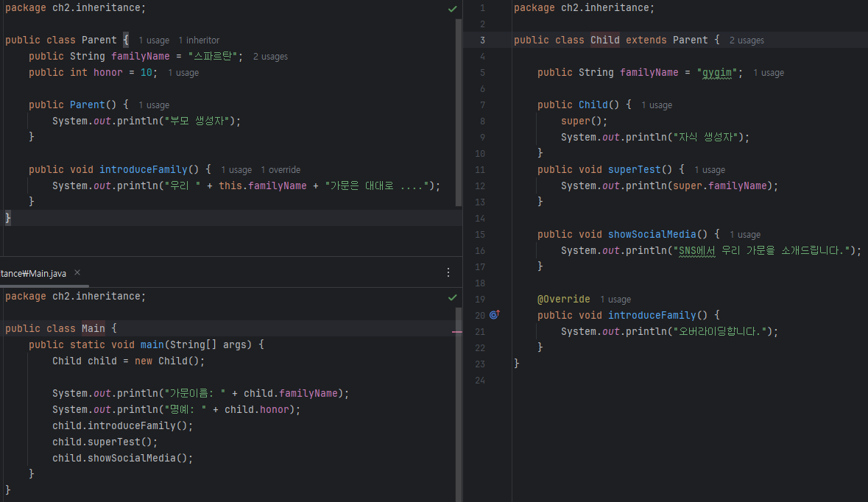Click the showSocialMedia method name in Child
The width and height of the screenshot is (868, 502).
click(652, 234)
